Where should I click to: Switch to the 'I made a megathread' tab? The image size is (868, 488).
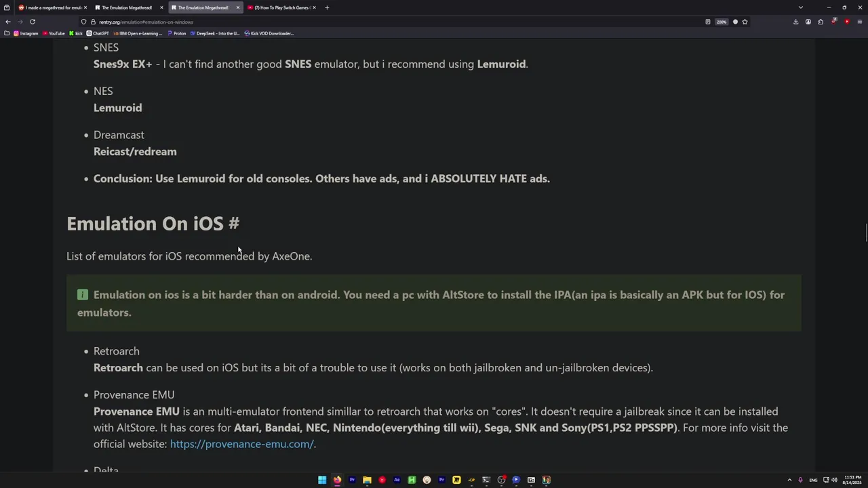coord(53,7)
